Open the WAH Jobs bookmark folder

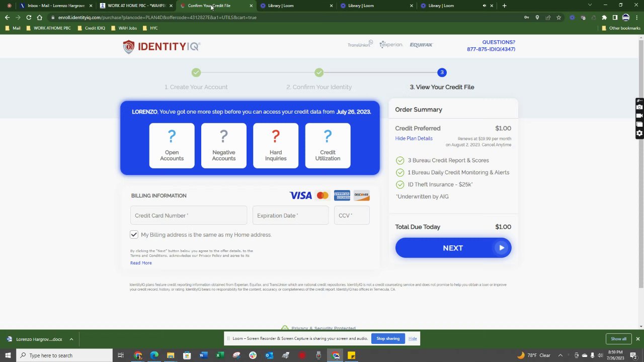[124, 28]
